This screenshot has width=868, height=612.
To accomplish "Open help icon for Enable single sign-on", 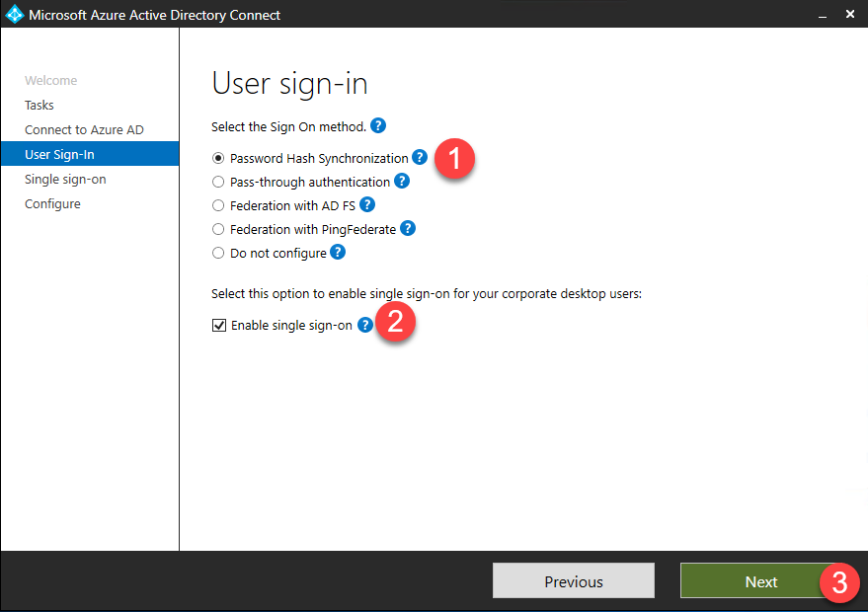I will tap(364, 325).
